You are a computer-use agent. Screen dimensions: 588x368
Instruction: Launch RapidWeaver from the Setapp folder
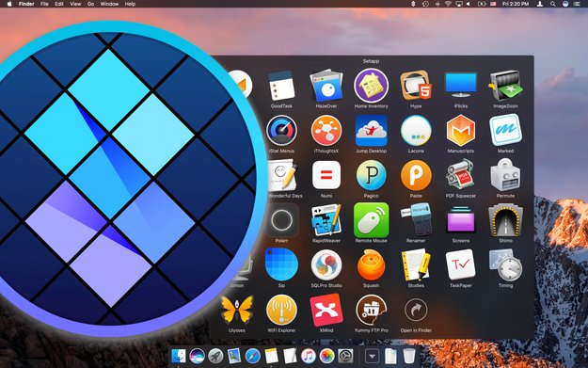click(x=326, y=220)
